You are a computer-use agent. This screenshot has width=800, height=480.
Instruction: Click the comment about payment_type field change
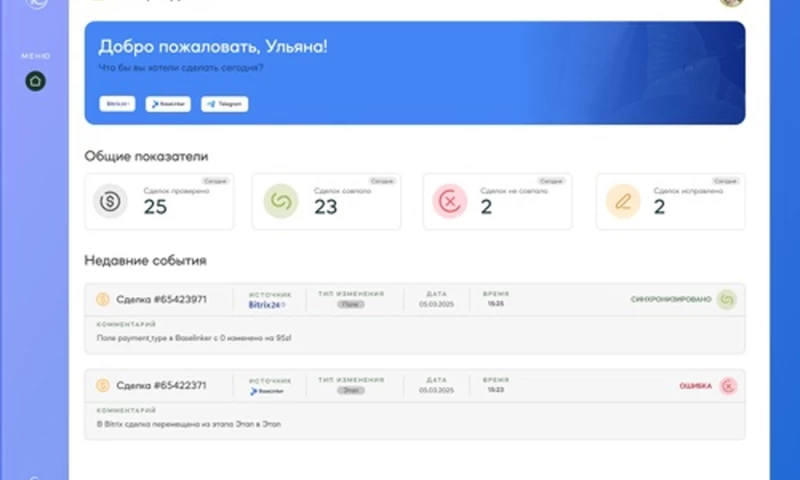194,338
